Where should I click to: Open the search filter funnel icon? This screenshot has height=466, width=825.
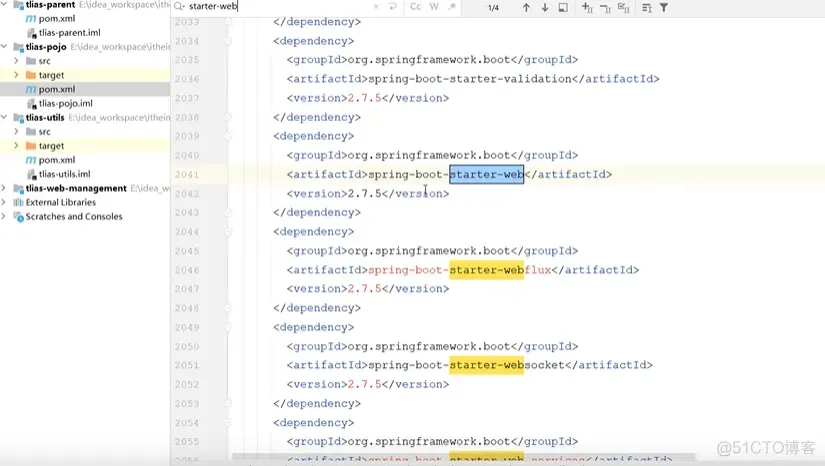tap(664, 7)
